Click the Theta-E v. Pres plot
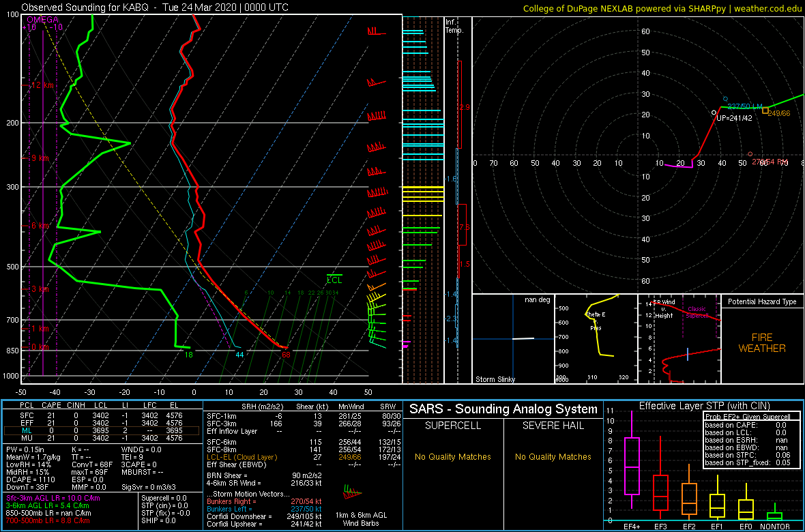The width and height of the screenshot is (805, 532). click(x=595, y=339)
